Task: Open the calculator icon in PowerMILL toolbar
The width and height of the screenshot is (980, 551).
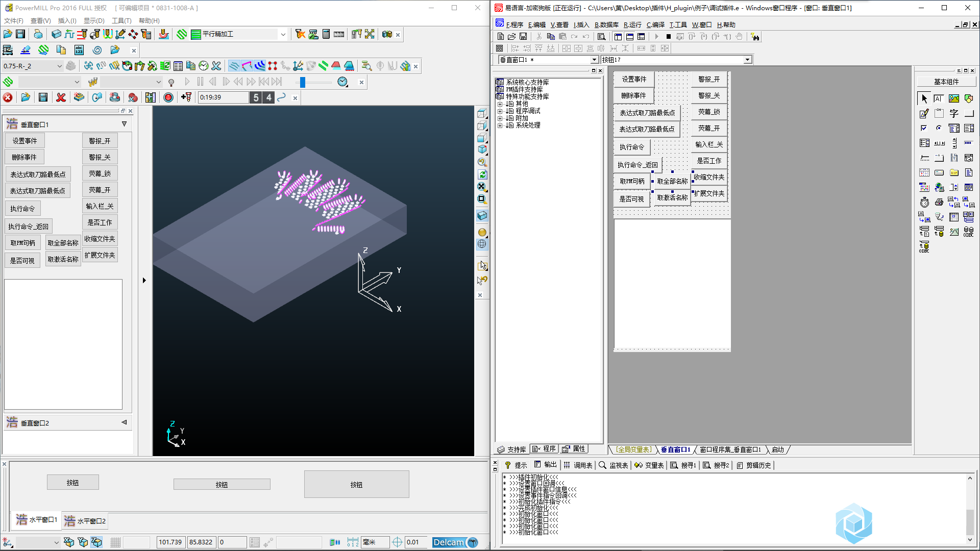Action: 326,34
